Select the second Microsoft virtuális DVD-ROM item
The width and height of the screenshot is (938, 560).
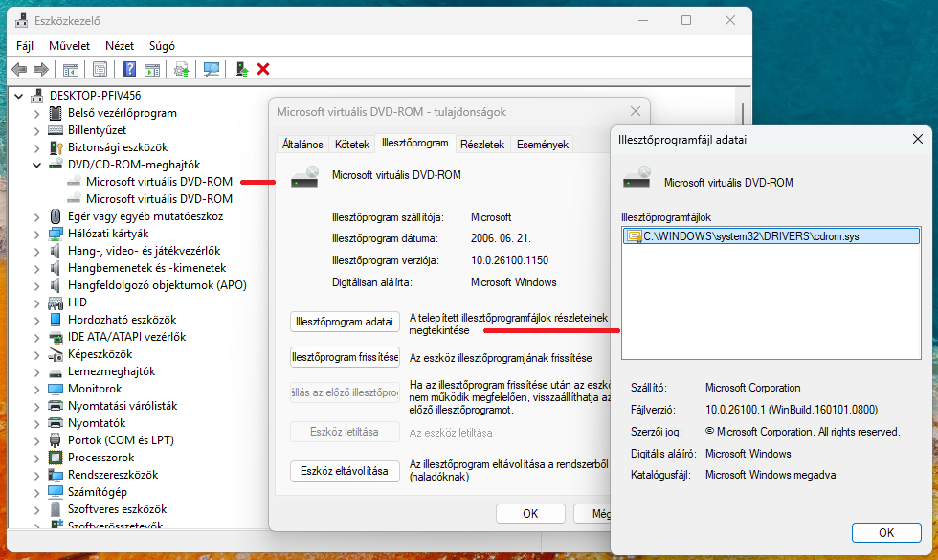(x=159, y=199)
